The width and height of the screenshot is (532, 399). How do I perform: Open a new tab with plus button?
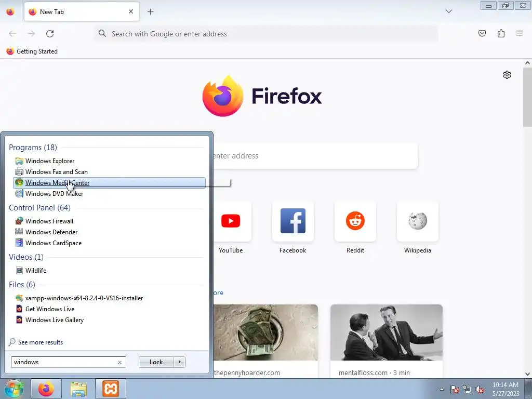(x=150, y=12)
